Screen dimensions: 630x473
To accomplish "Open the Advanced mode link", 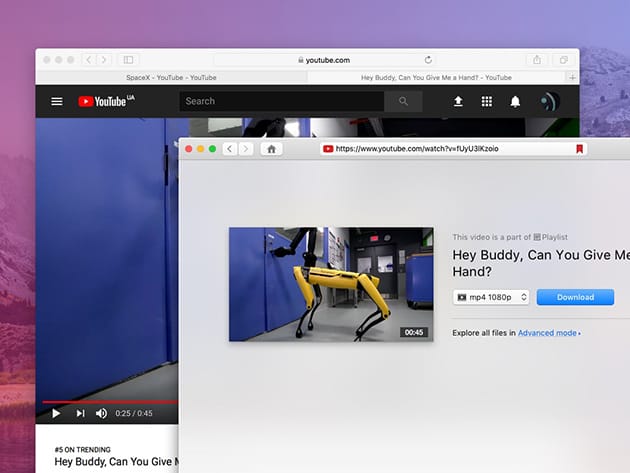I will [548, 333].
